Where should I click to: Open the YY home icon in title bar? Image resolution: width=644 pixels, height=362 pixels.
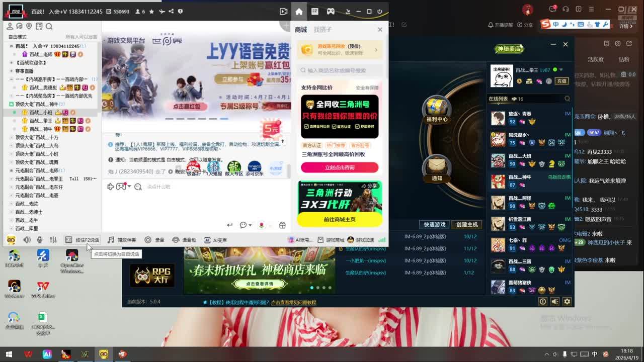point(299,12)
